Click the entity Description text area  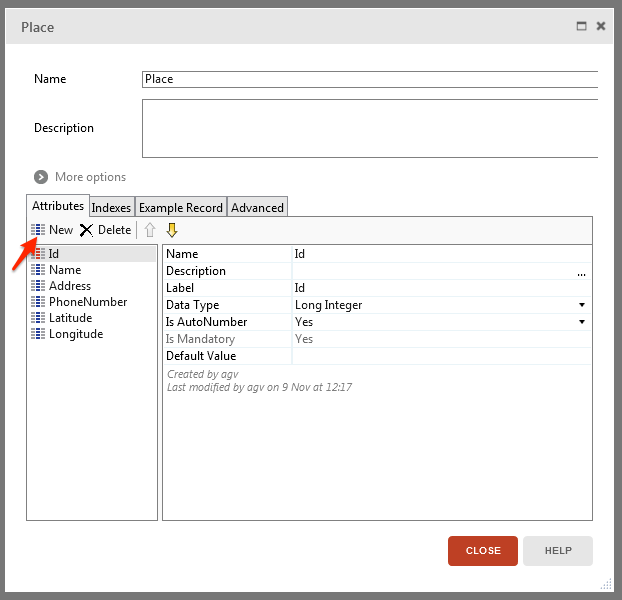(370, 128)
